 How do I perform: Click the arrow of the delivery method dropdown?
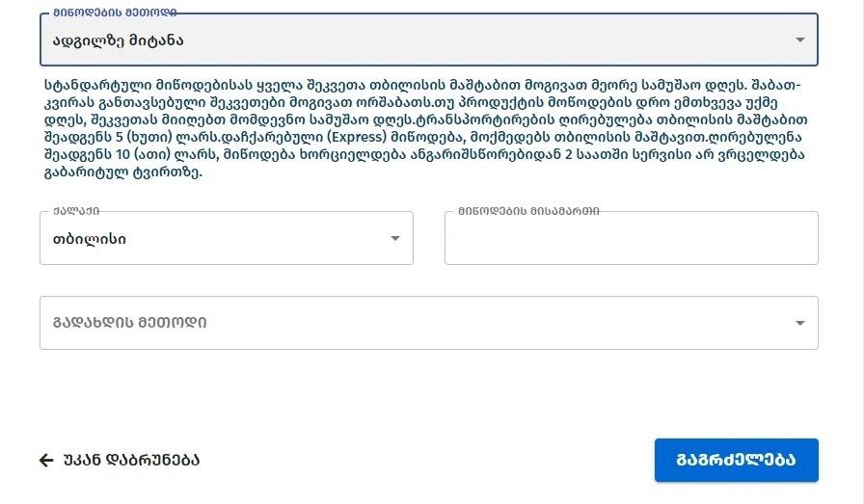[x=799, y=40]
